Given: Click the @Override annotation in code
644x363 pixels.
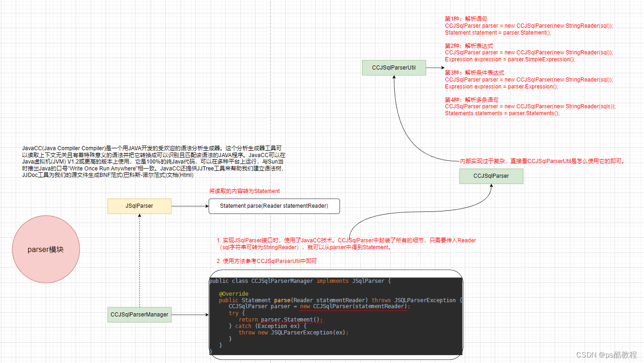Looking at the screenshot, I should click(234, 294).
